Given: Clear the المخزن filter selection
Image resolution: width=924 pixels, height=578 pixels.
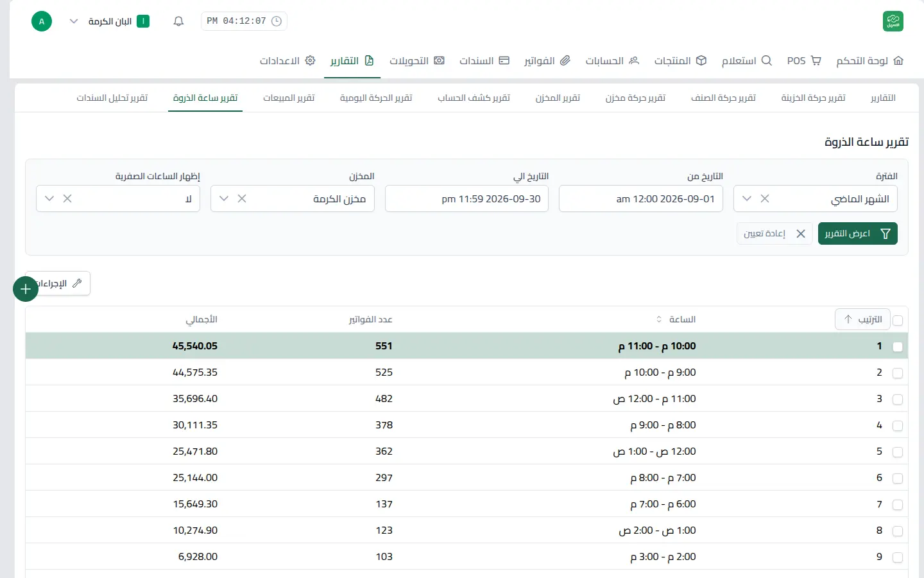Looking at the screenshot, I should point(242,198).
